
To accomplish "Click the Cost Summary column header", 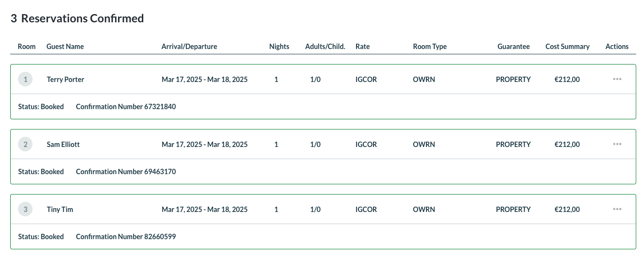I will point(567,47).
